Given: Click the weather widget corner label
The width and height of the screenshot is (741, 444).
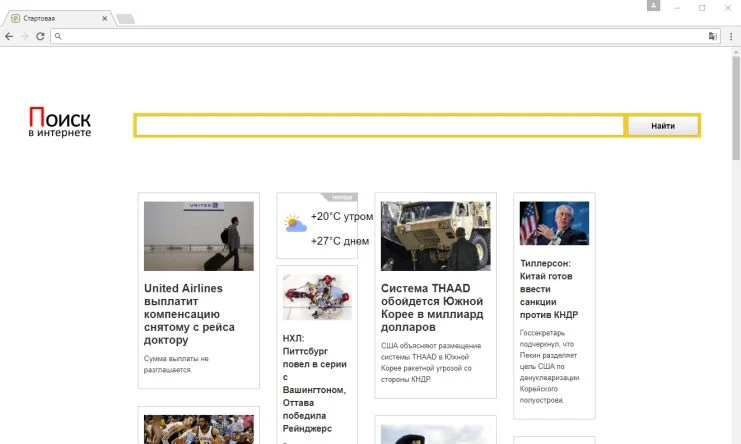Looking at the screenshot, I should tap(339, 197).
